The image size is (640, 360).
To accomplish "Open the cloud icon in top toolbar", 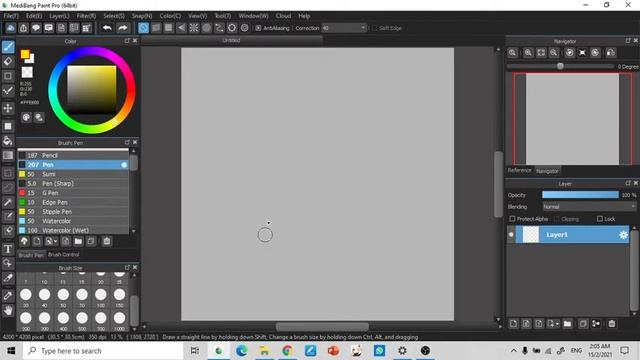I will click(x=11, y=28).
